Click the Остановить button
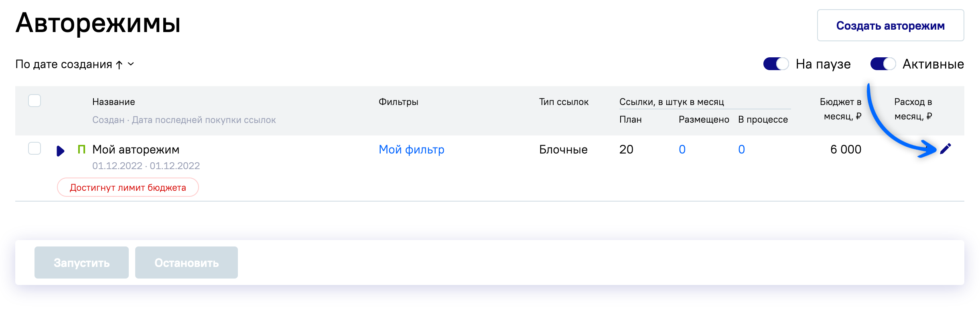Viewport: 980px width, 313px height. pyautogui.click(x=187, y=263)
